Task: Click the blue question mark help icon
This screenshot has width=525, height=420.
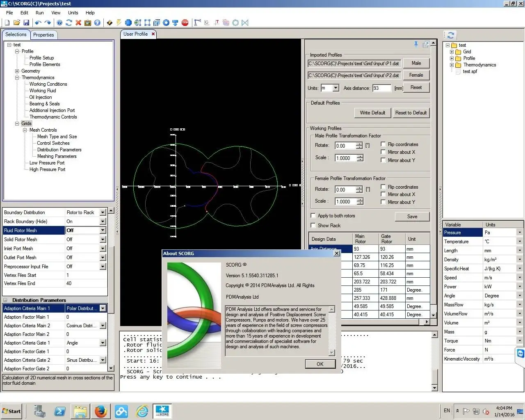Action: (x=59, y=23)
